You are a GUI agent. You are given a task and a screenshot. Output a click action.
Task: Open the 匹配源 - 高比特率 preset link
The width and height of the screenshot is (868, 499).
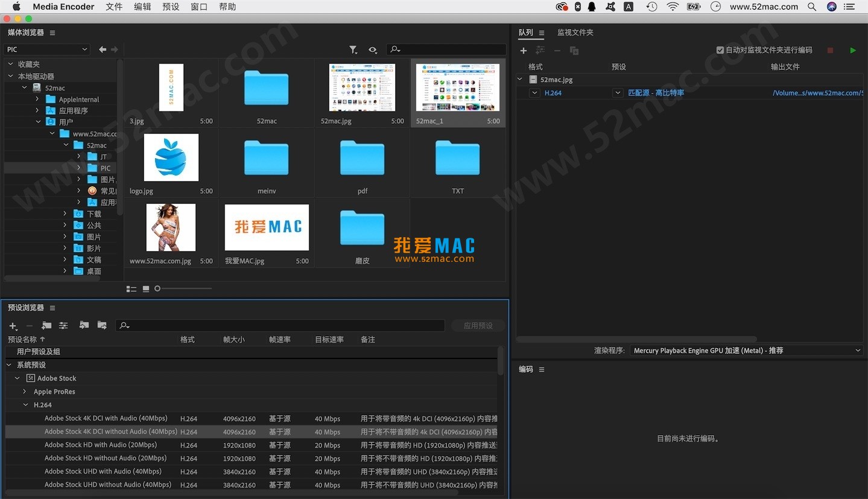tap(656, 93)
